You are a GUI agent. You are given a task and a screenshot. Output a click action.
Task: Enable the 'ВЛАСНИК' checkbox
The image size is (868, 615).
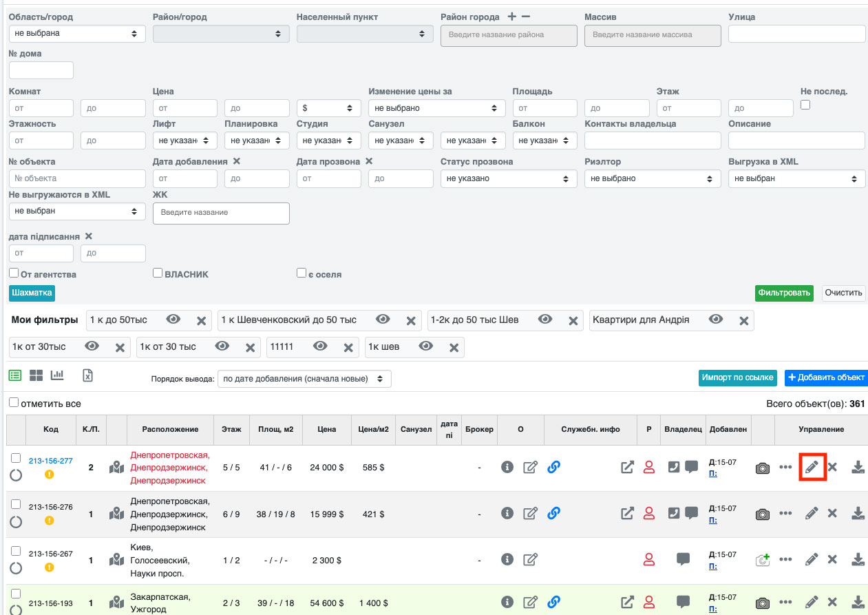point(158,273)
